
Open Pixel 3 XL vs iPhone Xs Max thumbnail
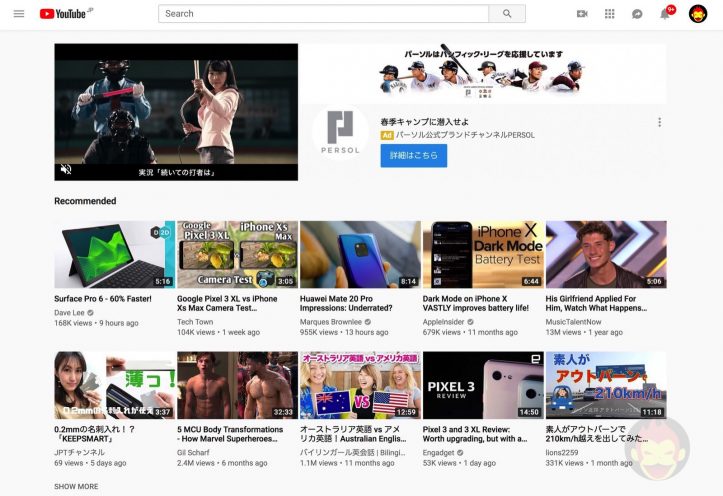coord(237,254)
